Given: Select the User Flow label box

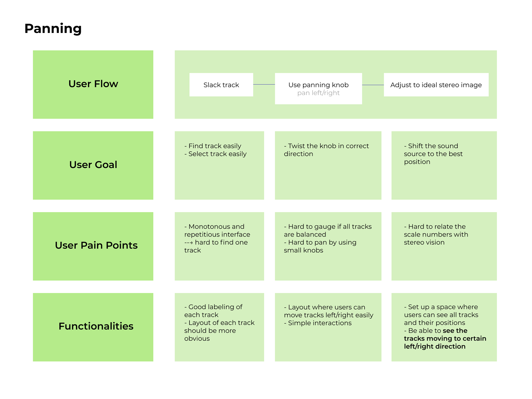Looking at the screenshot, I should 93,85.
